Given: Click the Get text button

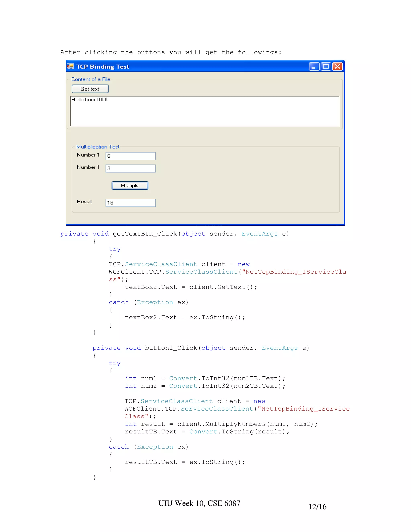Looking at the screenshot, I should pos(90,89).
